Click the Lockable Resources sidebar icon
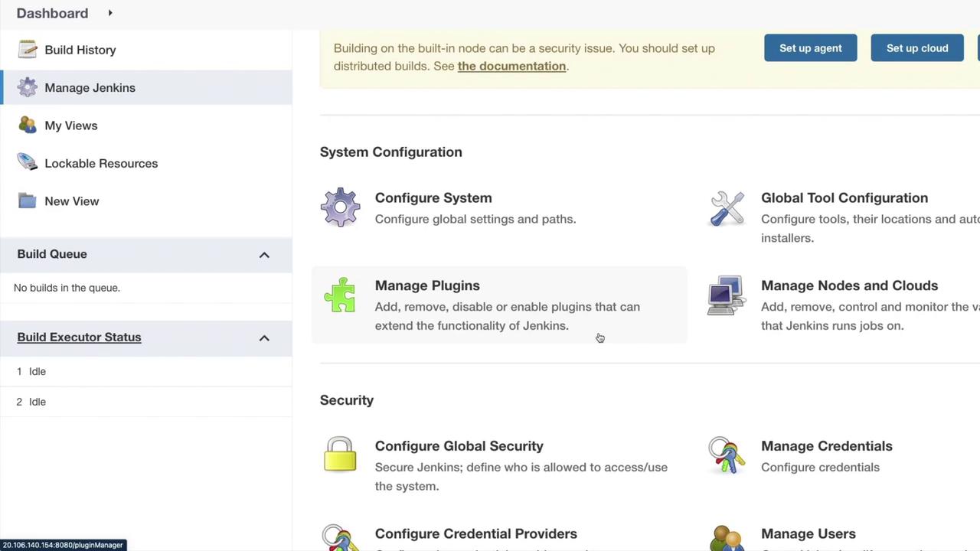This screenshot has height=551, width=980. tap(28, 163)
